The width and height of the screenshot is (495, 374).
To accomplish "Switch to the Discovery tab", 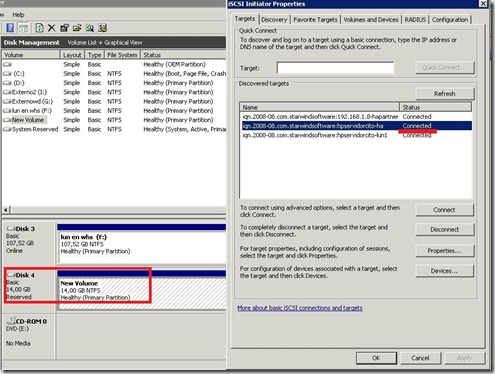I will click(x=274, y=20).
